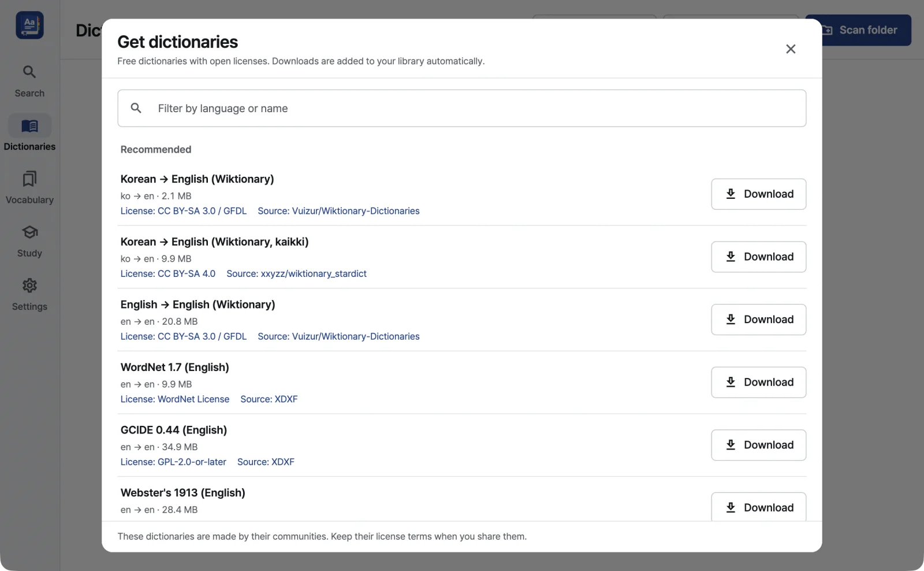This screenshot has height=571, width=924.
Task: Click the 'en → en · 34.9 MB' size text
Action: (159, 447)
